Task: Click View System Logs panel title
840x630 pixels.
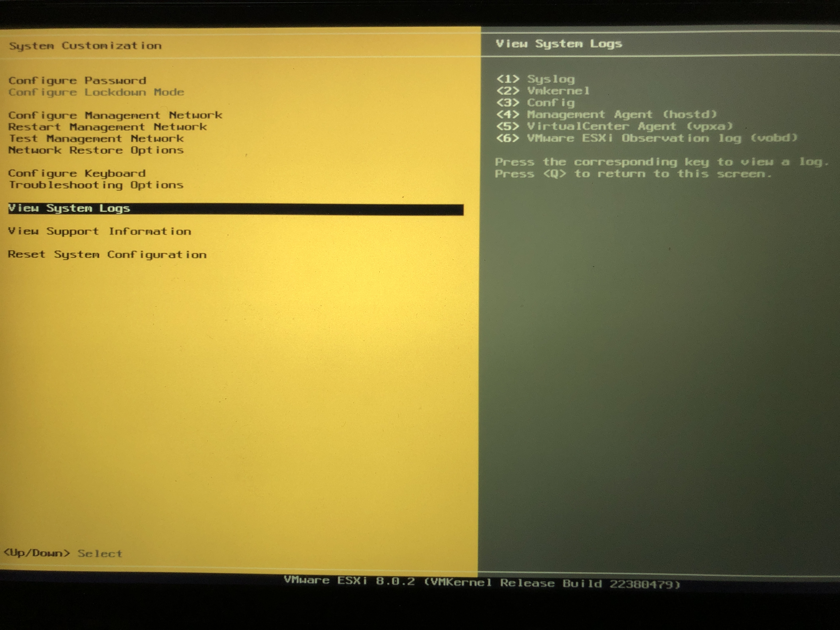Action: 559,44
